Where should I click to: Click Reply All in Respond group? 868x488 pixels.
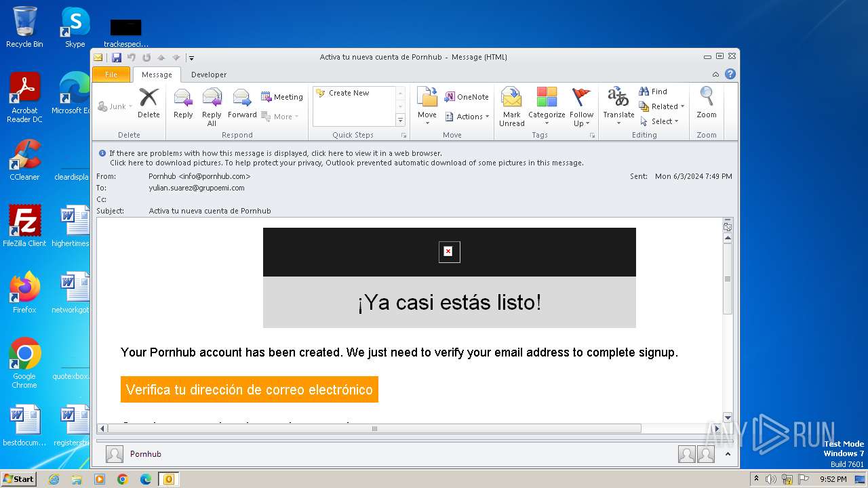point(212,107)
